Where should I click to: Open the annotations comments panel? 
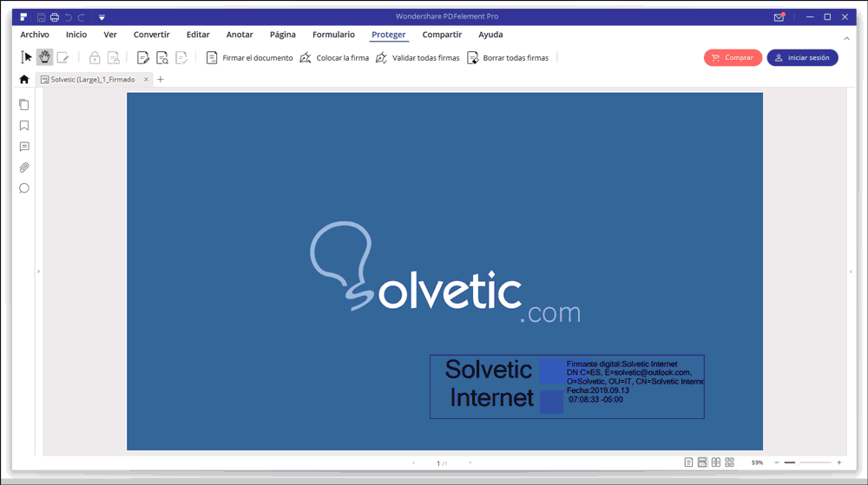pyautogui.click(x=23, y=147)
